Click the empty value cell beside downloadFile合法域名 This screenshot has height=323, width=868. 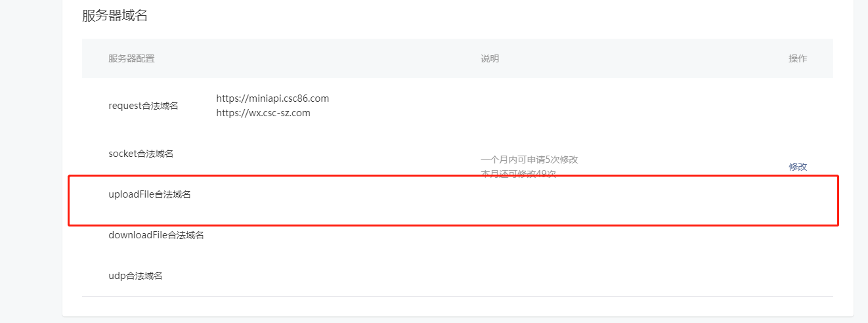click(x=341, y=235)
